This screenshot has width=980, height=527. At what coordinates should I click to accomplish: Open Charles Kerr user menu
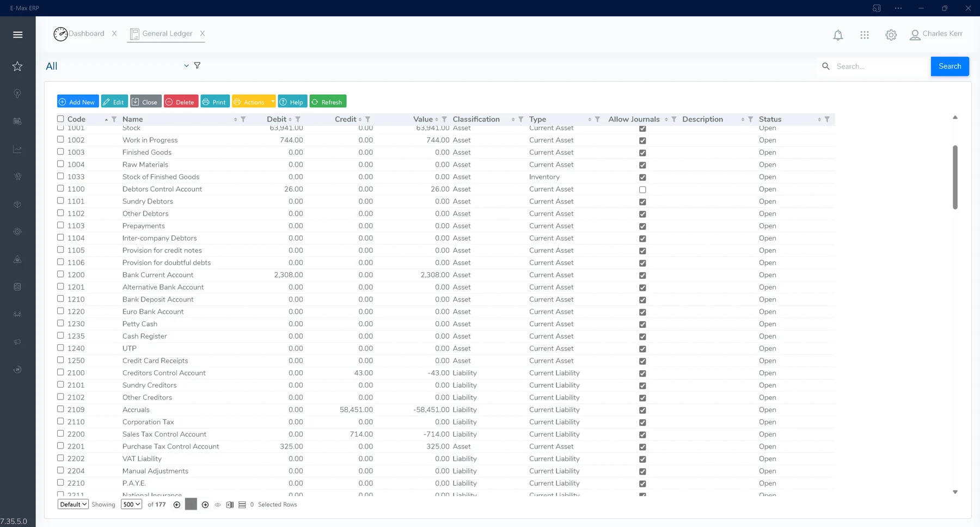tap(936, 34)
